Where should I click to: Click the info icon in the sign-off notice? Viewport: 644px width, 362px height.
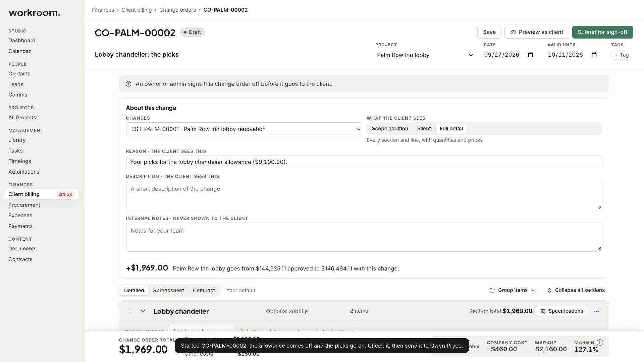128,84
